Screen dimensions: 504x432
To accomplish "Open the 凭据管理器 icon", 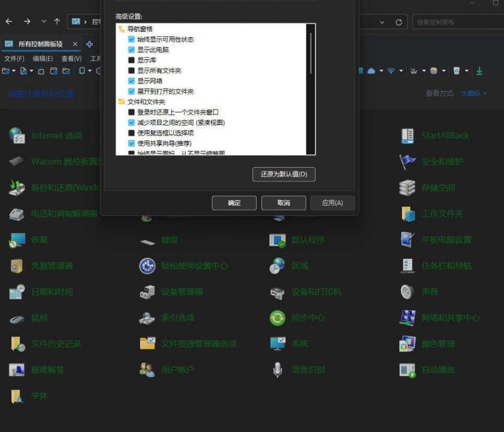I will [x=17, y=266].
